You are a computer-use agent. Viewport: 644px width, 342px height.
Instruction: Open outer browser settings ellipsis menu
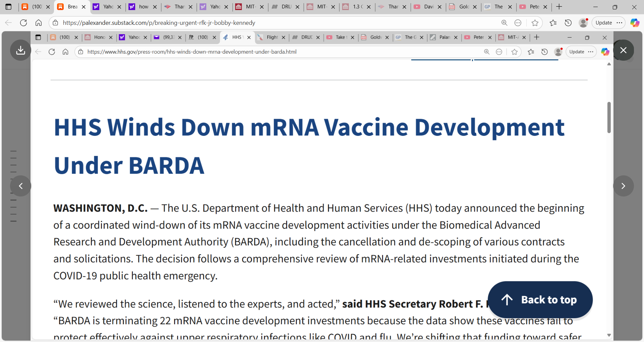point(620,23)
